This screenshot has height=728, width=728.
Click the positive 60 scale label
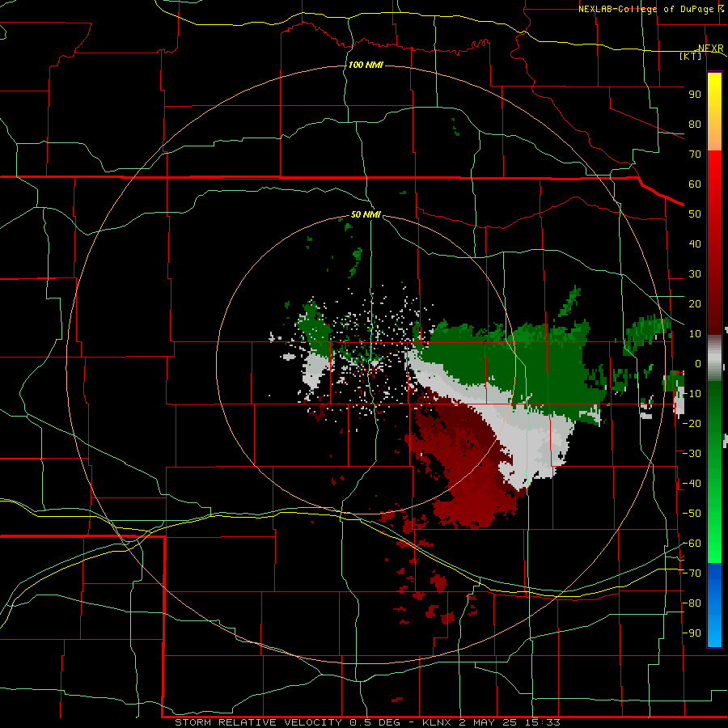tap(695, 184)
